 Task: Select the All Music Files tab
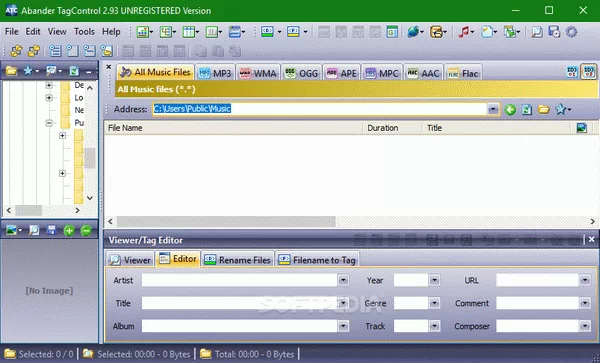pyautogui.click(x=155, y=72)
